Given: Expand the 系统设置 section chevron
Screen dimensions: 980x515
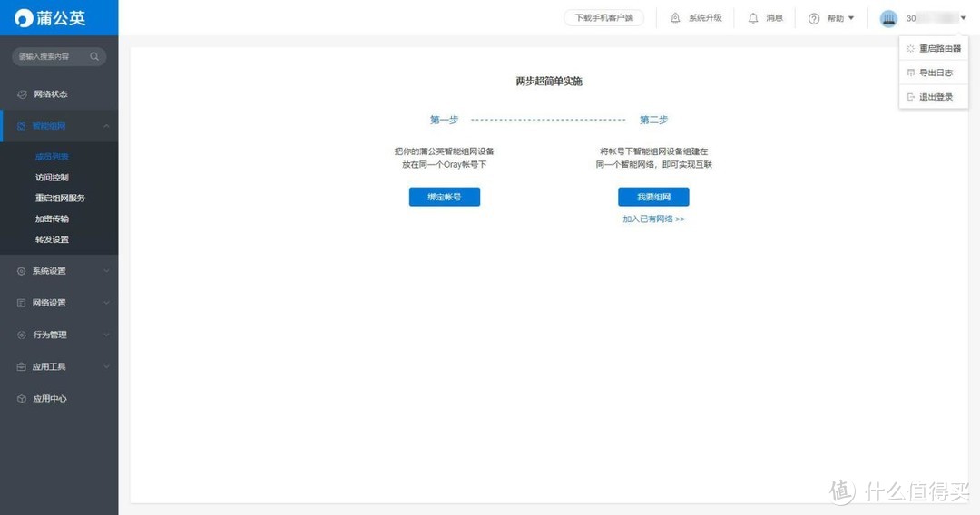Looking at the screenshot, I should [106, 271].
